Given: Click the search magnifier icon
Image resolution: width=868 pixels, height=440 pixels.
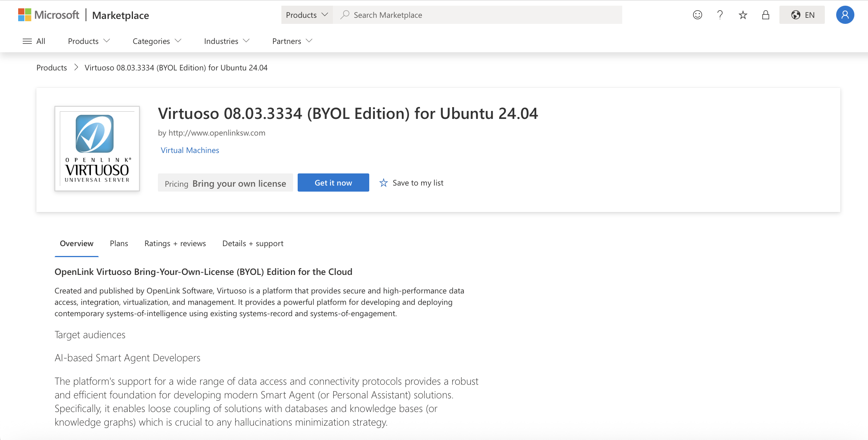Looking at the screenshot, I should [345, 15].
